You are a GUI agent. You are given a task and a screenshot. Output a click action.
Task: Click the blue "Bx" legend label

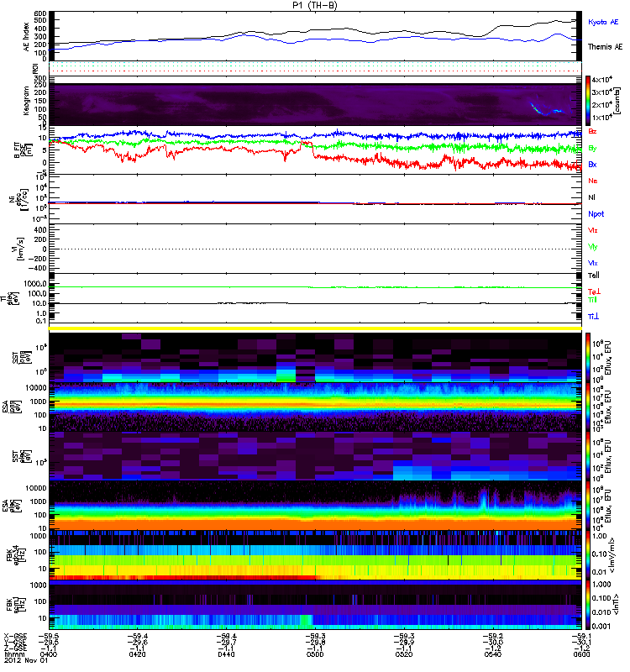coord(592,164)
